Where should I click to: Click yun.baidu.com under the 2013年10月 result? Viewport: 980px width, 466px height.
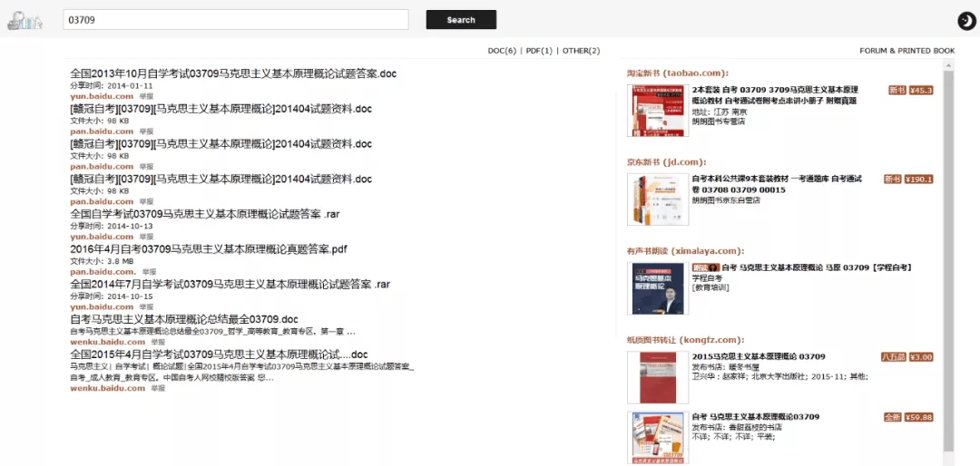tap(102, 96)
